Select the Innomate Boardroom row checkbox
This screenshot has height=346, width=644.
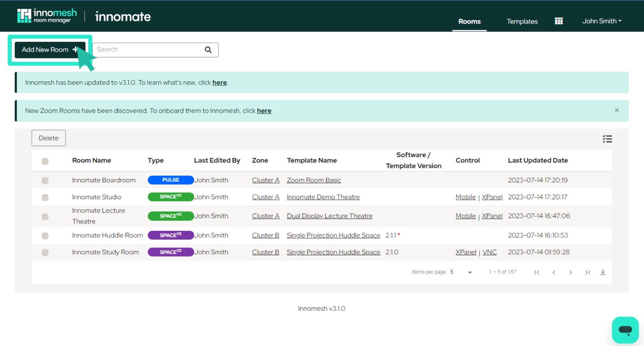point(45,180)
